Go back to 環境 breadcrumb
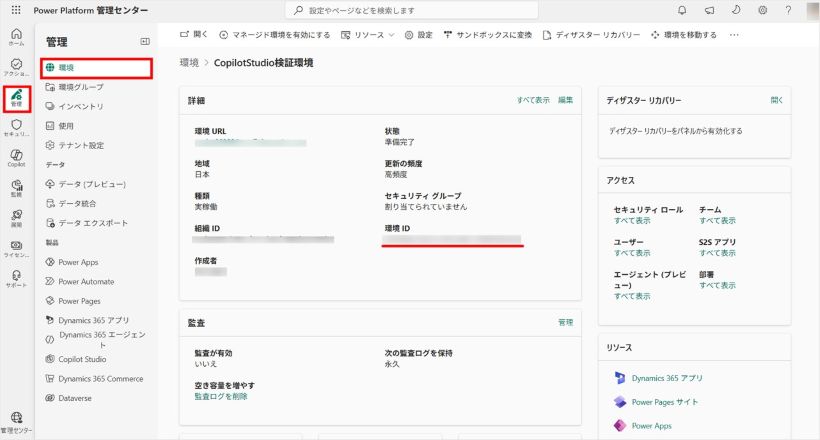This screenshot has width=820, height=440. [189, 63]
